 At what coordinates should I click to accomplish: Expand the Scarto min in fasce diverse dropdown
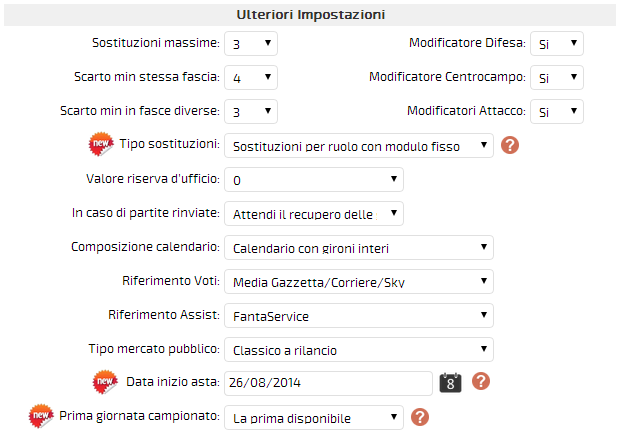pyautogui.click(x=251, y=112)
